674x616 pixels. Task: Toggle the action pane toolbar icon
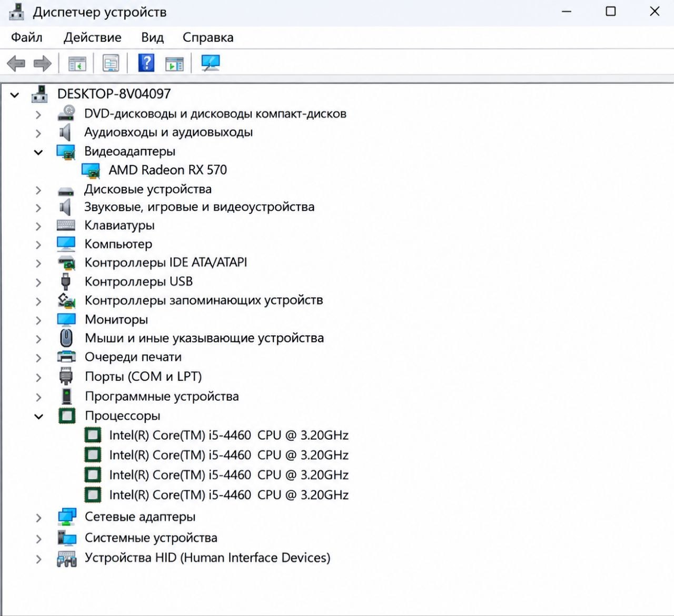[175, 64]
